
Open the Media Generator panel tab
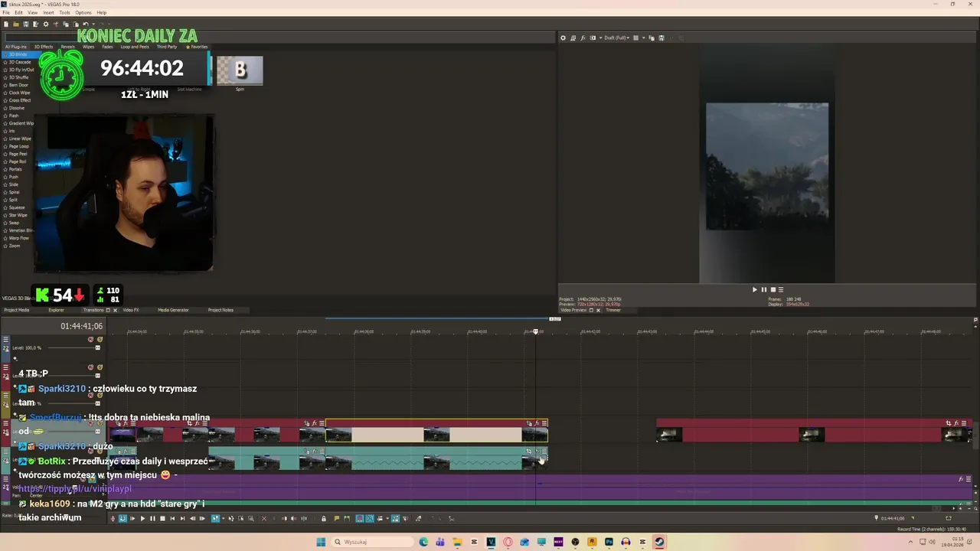tap(173, 310)
